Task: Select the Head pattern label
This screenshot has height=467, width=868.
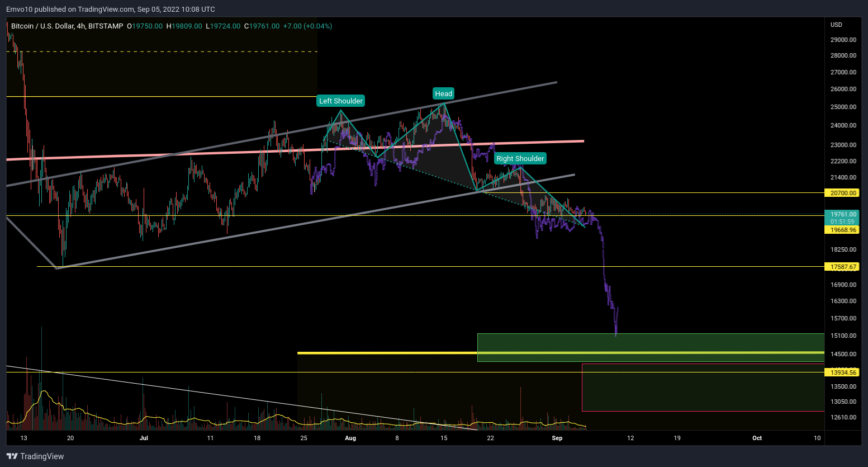Action: pyautogui.click(x=444, y=93)
